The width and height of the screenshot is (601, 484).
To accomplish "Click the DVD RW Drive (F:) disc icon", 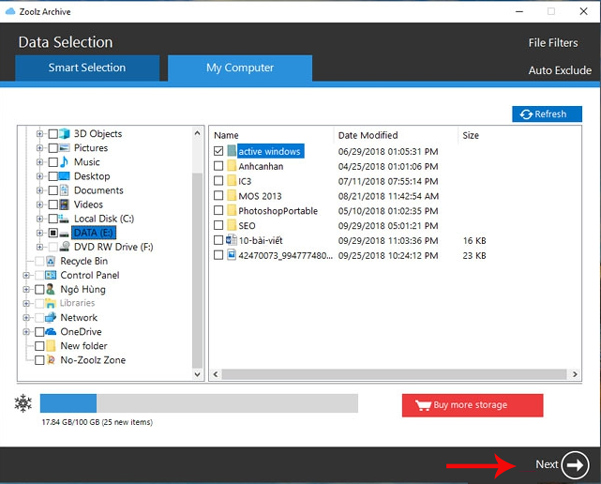I will pos(64,247).
